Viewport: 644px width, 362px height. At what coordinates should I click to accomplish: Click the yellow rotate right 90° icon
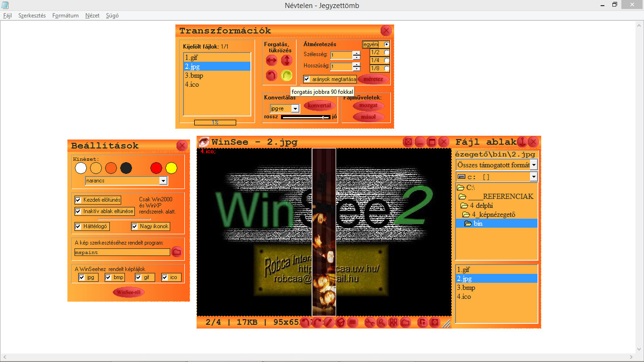pyautogui.click(x=287, y=75)
